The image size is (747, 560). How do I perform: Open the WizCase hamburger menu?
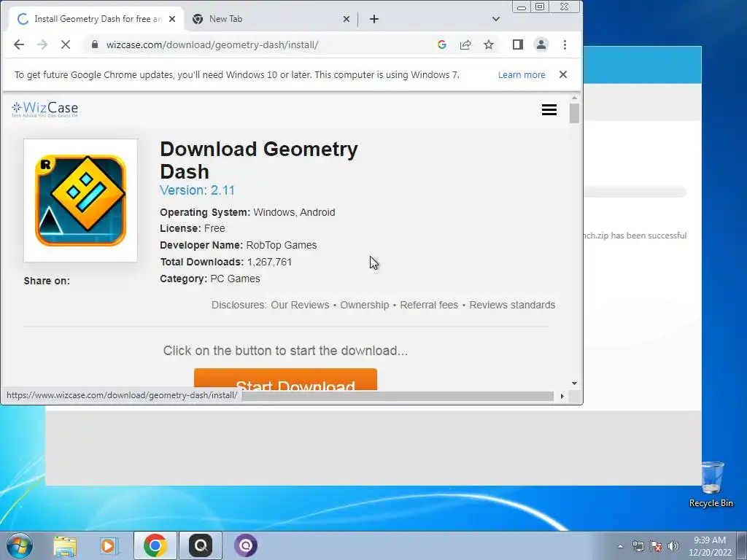pos(549,110)
